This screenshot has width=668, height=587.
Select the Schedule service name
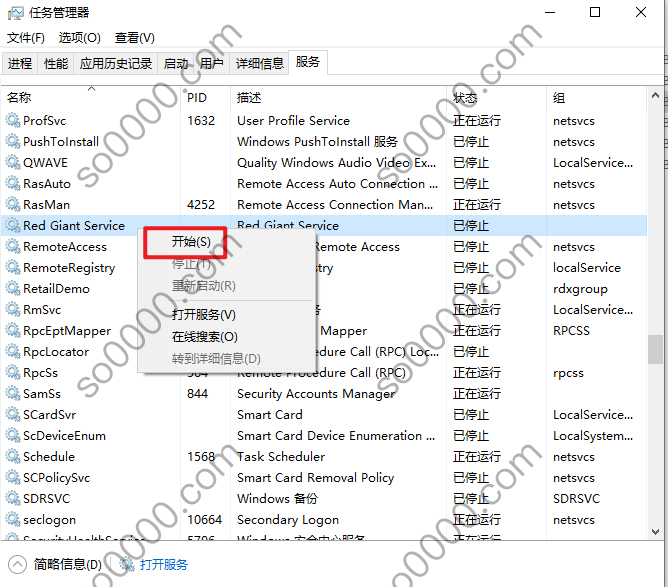coord(49,457)
